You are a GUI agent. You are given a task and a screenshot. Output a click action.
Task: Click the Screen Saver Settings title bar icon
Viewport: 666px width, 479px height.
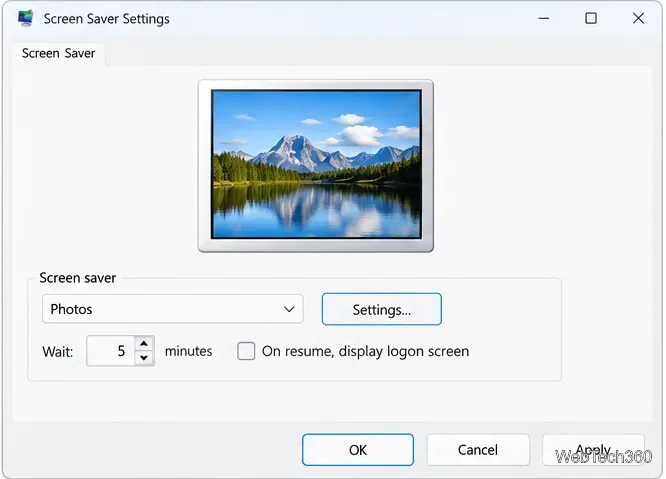coord(25,18)
